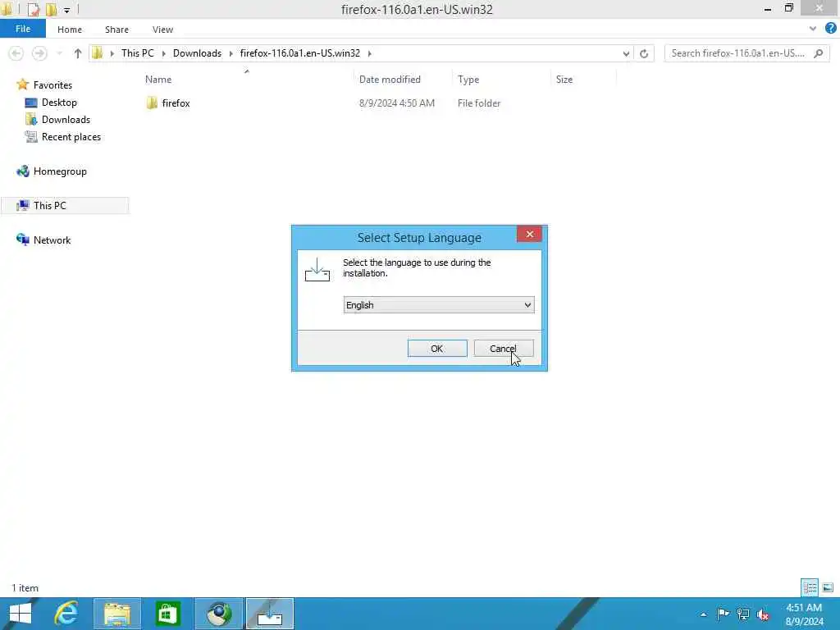Image resolution: width=840 pixels, height=630 pixels.
Task: Expand the Downloads path arrow
Action: [231, 53]
